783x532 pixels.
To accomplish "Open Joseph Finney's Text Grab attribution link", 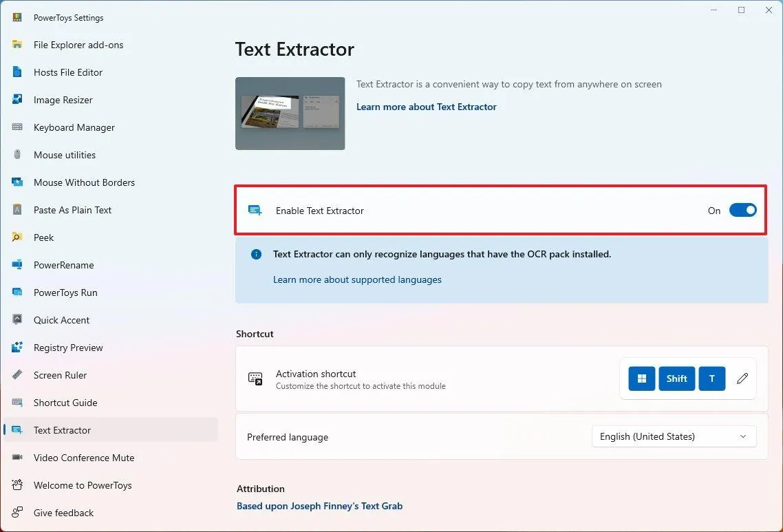I will (319, 506).
